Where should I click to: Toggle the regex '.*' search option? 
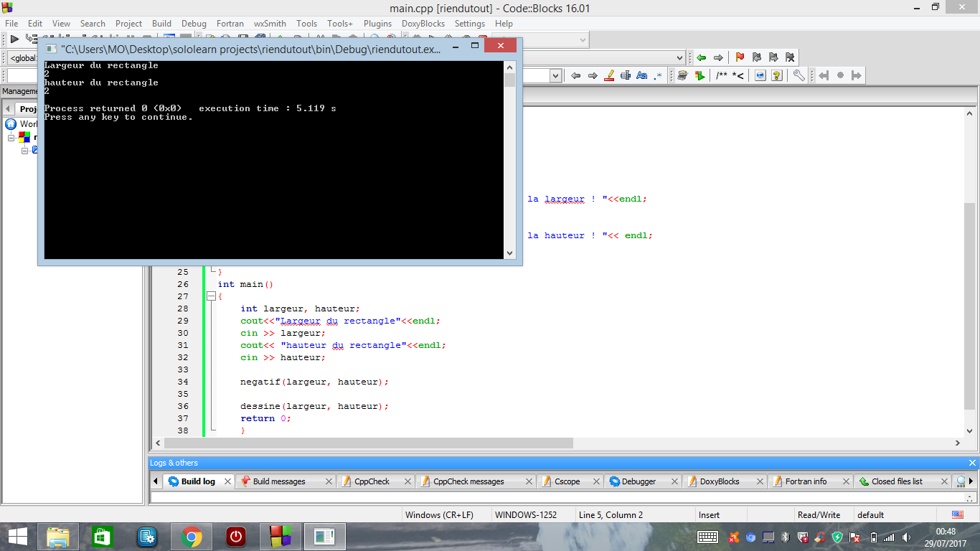[x=658, y=75]
